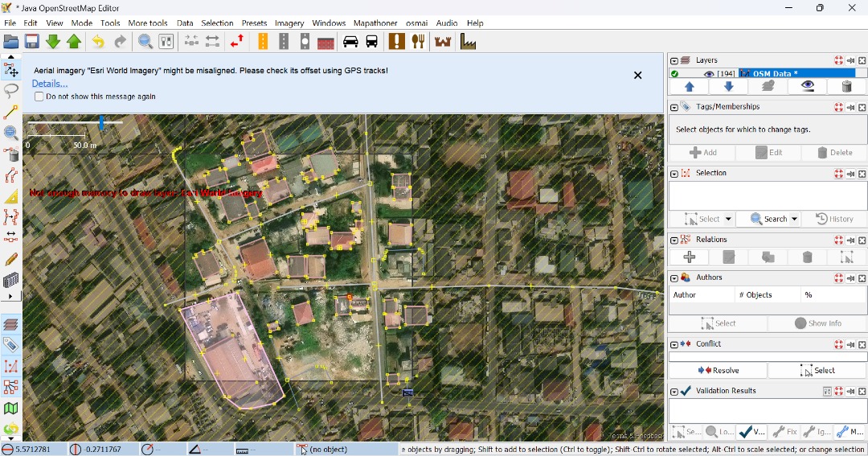Select the fork and knife restaurant preset
The height and width of the screenshot is (456, 868).
[419, 42]
